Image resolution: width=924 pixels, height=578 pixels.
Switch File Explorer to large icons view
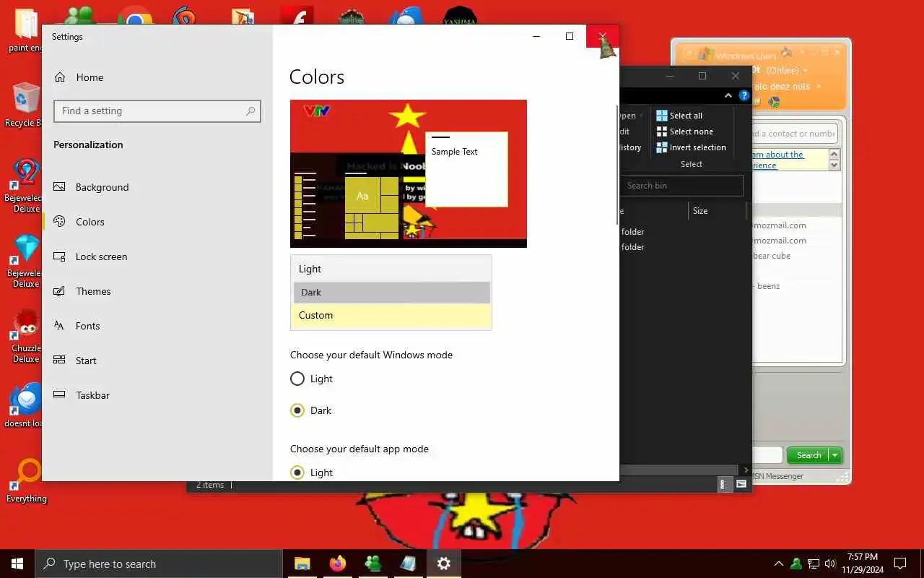click(x=741, y=485)
